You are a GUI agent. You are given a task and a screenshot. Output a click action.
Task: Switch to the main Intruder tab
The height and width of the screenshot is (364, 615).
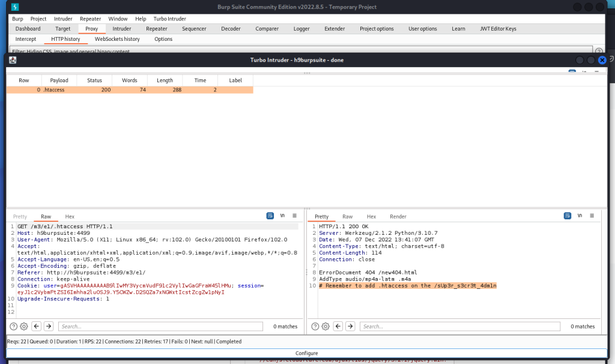click(x=122, y=29)
